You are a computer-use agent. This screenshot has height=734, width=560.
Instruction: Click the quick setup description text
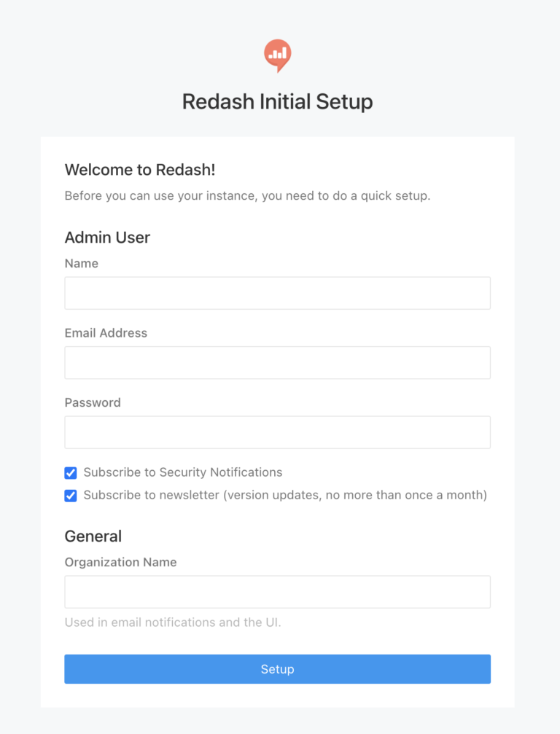[247, 195]
